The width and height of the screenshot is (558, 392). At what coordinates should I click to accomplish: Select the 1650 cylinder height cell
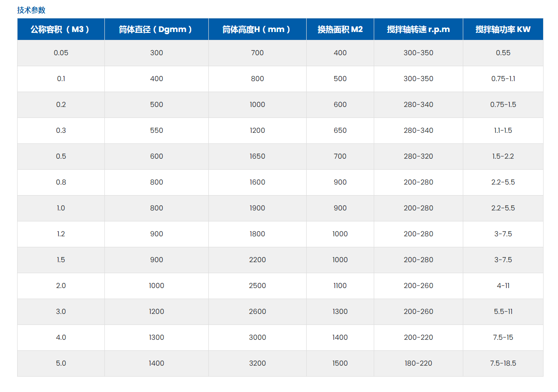pyautogui.click(x=258, y=156)
